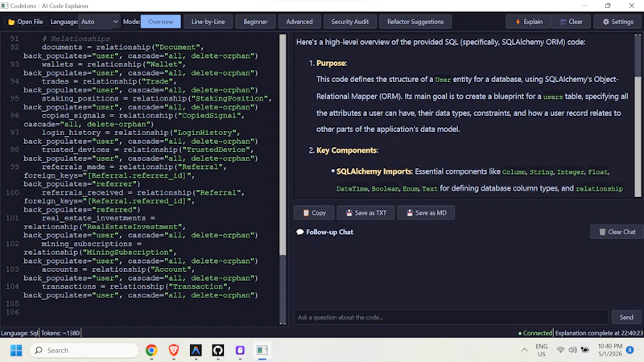Switch to Line-by-Line mode
The image size is (644, 362).
(208, 22)
